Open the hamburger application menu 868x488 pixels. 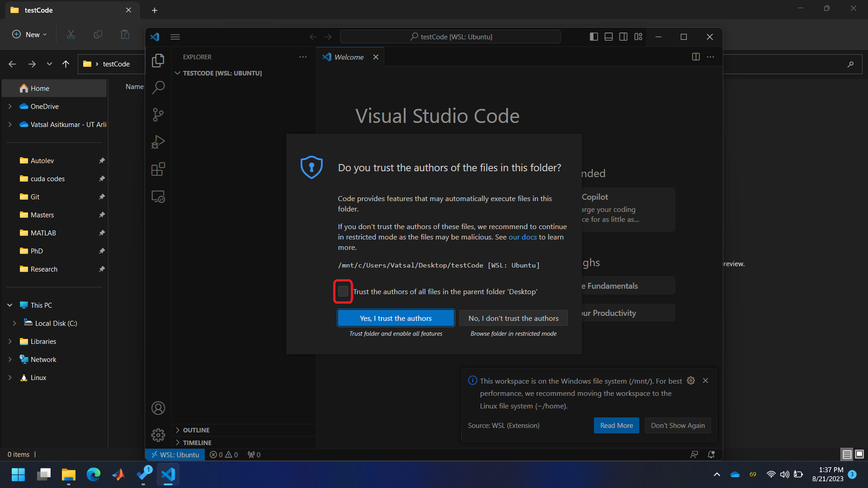tap(175, 37)
